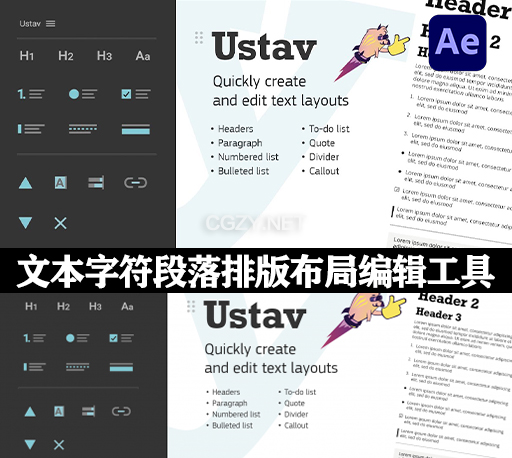Insert a quote block from the lower panel
Screen dimensions: 512x458
click(35, 367)
